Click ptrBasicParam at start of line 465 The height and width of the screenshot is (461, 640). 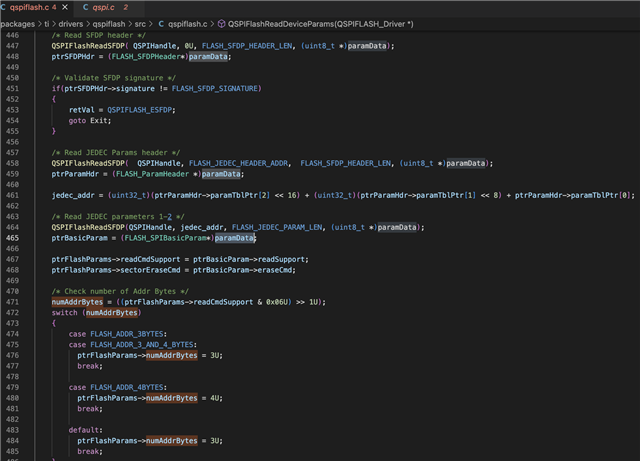80,238
